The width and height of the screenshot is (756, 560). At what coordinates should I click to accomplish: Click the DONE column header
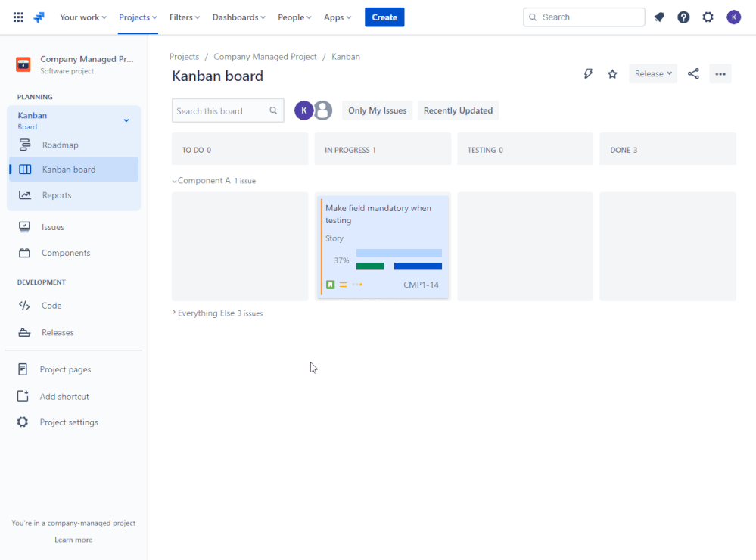click(667, 150)
